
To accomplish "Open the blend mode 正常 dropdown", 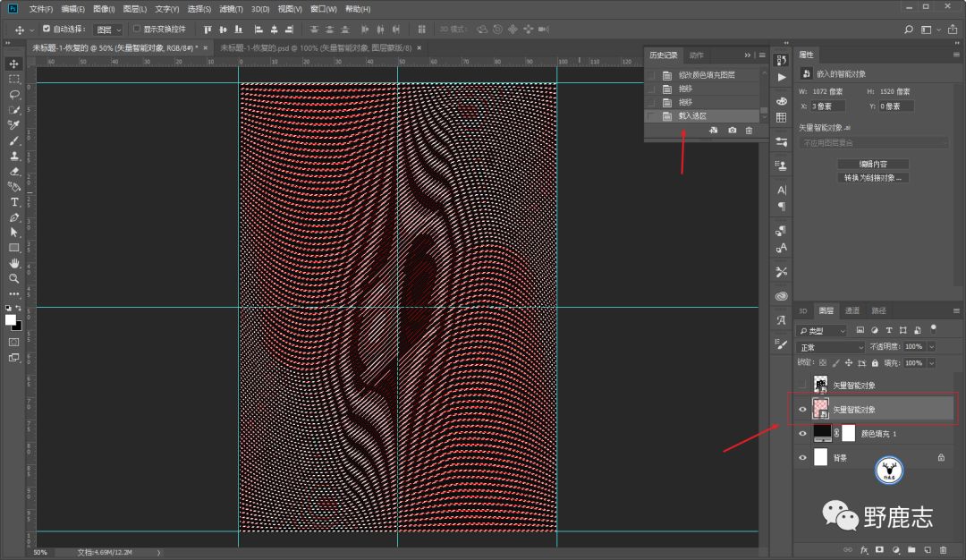I will click(832, 347).
